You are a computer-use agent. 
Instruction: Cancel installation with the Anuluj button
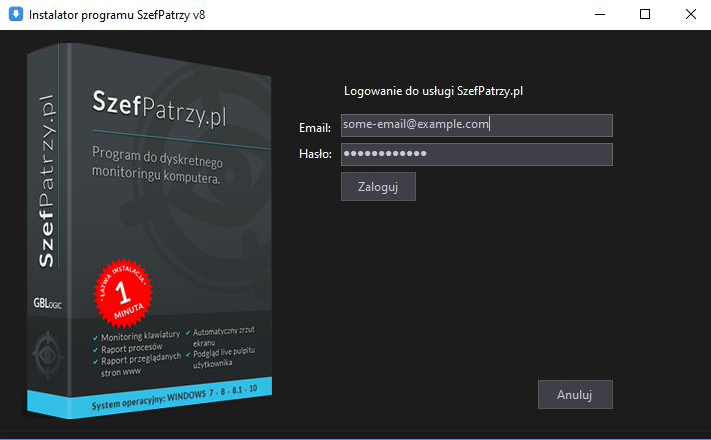point(575,395)
